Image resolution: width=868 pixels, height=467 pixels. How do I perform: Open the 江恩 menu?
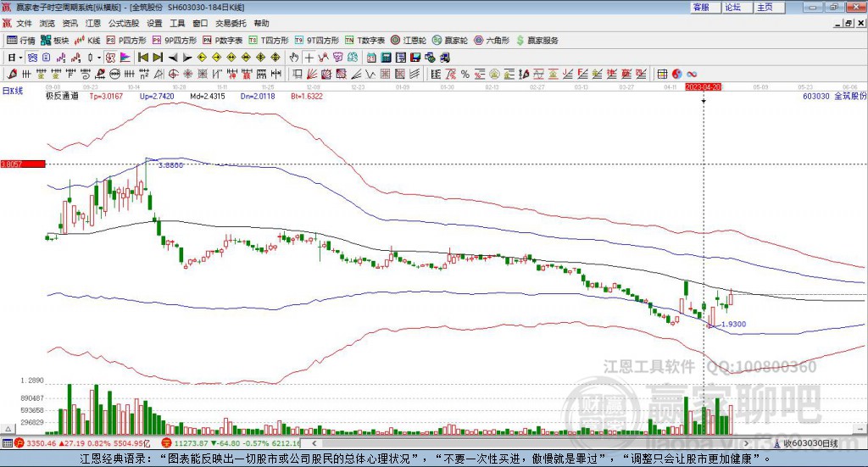click(93, 23)
